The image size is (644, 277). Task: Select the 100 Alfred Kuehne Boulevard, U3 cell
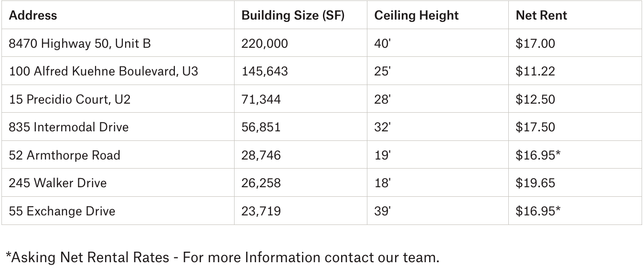click(x=103, y=72)
